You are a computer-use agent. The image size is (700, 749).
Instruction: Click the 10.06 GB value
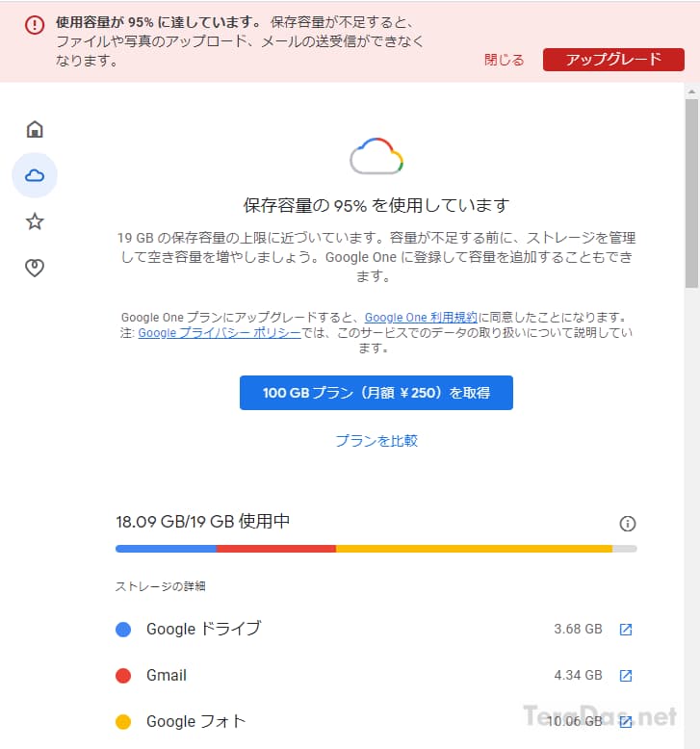[574, 721]
